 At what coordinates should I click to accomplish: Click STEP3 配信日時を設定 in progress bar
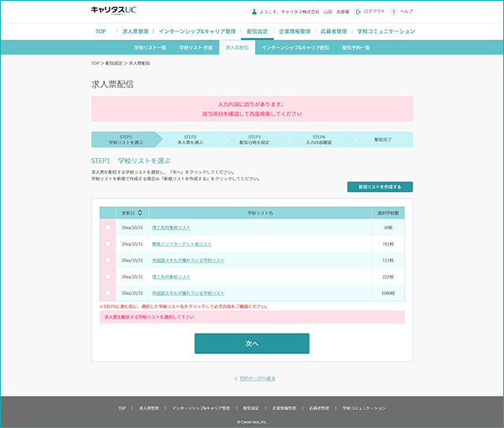[254, 139]
